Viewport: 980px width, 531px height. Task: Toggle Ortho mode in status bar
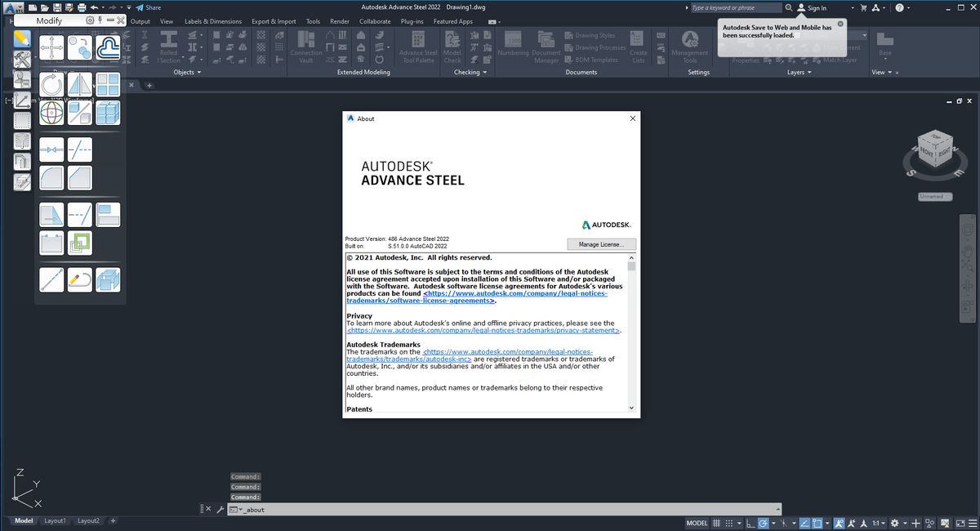[x=750, y=523]
